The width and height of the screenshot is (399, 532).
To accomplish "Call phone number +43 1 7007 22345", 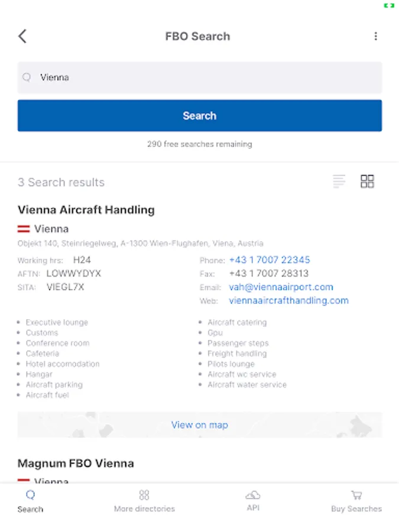I will tap(270, 260).
